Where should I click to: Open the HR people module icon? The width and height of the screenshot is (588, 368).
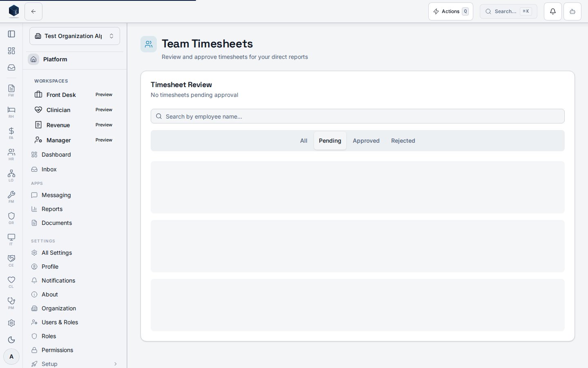coord(11,154)
